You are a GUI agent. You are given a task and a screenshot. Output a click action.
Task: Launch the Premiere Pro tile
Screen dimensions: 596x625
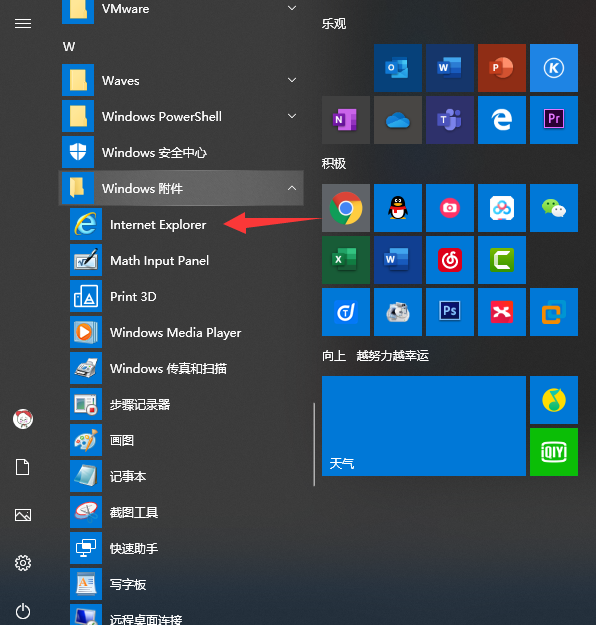[x=554, y=120]
